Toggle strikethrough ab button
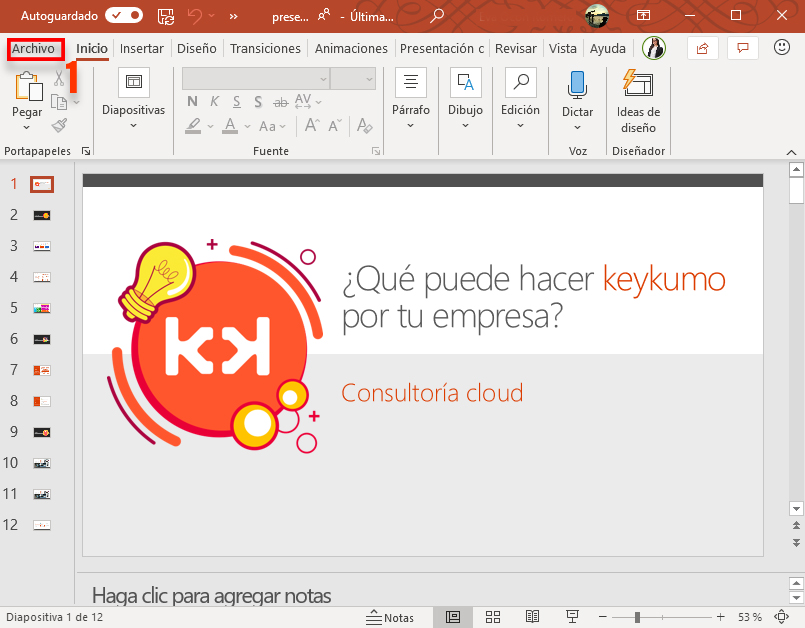 pyautogui.click(x=280, y=102)
